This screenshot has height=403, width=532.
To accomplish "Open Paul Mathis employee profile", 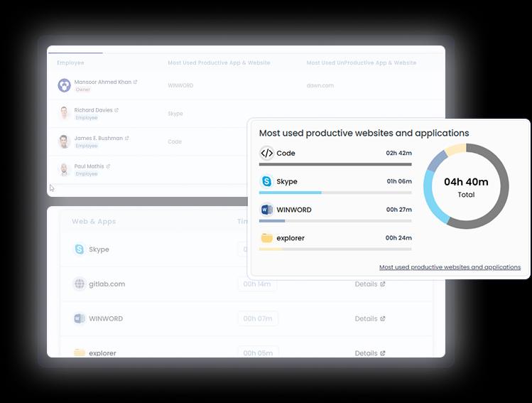I will [89, 166].
